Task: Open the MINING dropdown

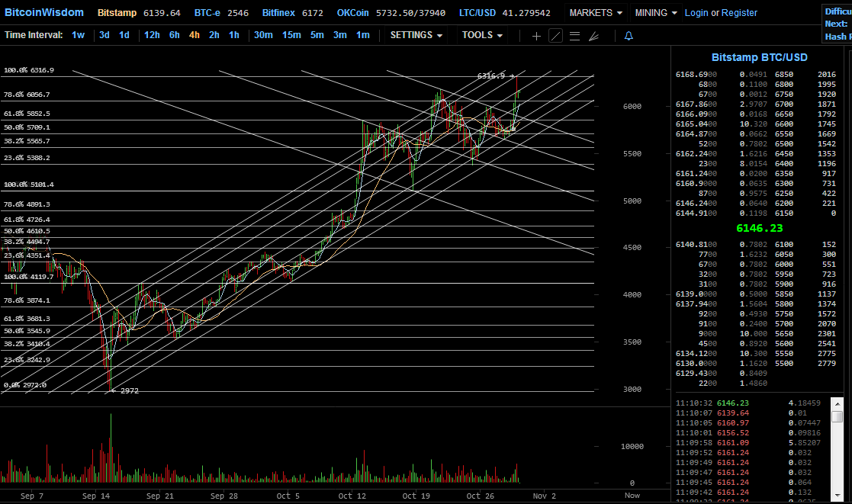Action: point(656,12)
